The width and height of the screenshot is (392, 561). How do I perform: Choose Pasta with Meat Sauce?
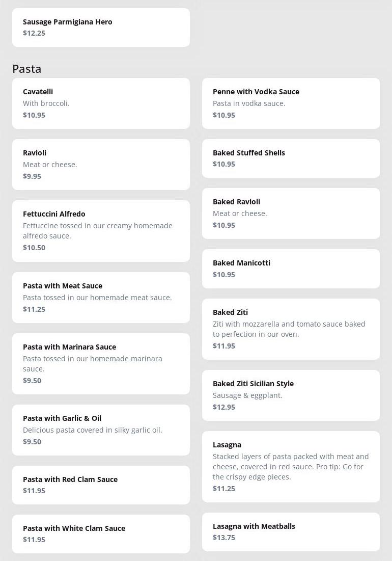[x=101, y=298]
